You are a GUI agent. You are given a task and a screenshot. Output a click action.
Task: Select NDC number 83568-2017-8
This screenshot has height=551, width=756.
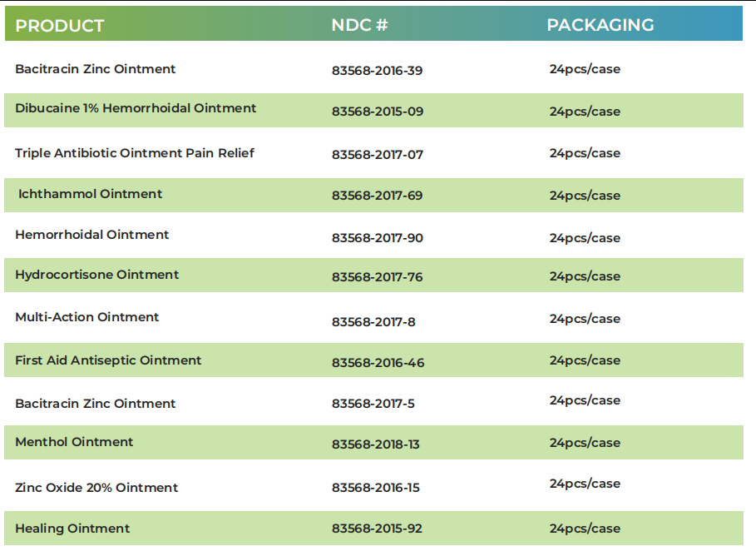pos(373,322)
